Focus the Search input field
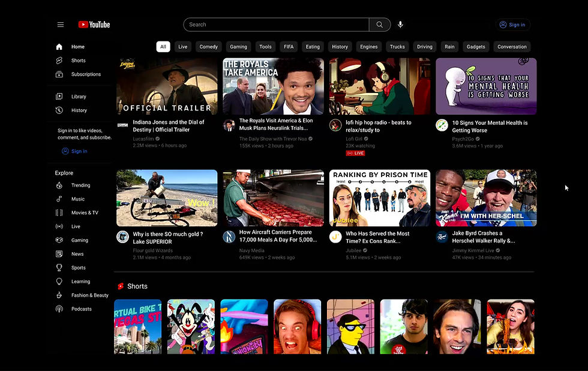 click(277, 25)
